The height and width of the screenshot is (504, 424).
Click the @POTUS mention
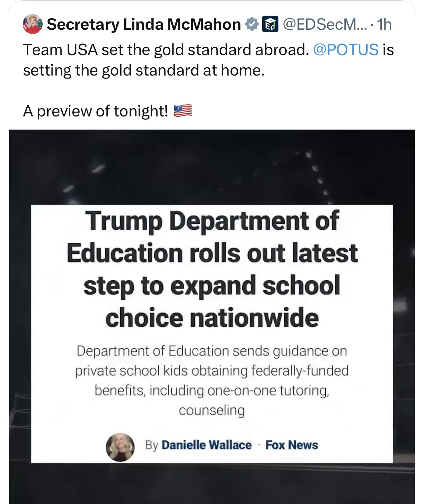[345, 49]
